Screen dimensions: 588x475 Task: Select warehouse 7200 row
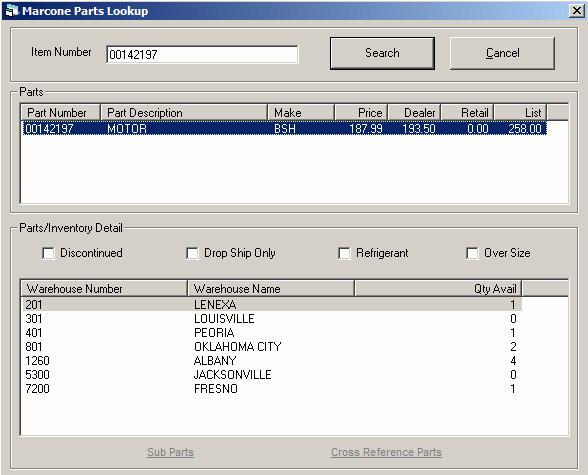coord(272,388)
